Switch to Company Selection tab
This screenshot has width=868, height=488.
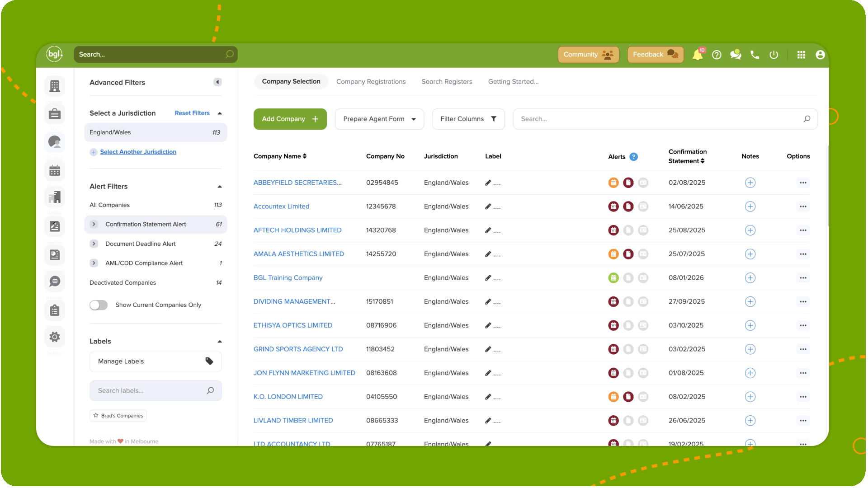point(291,81)
